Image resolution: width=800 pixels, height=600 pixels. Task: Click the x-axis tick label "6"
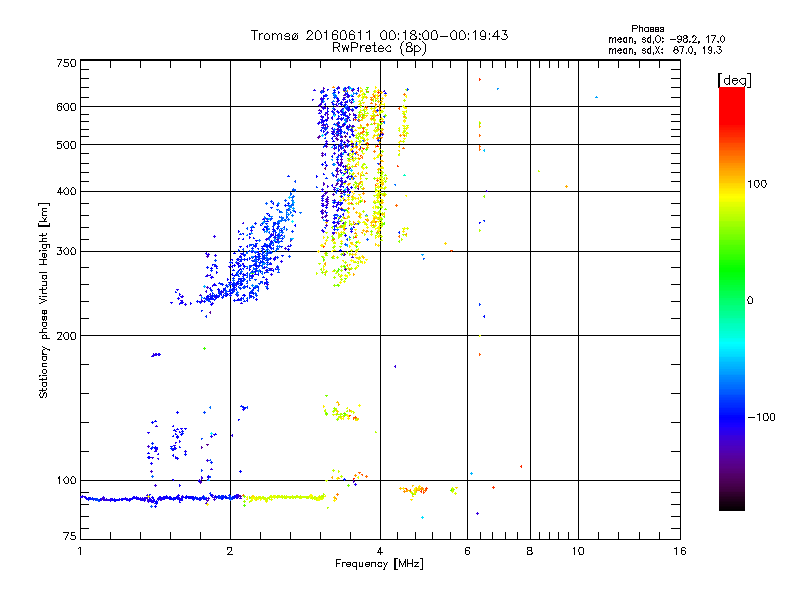point(467,551)
